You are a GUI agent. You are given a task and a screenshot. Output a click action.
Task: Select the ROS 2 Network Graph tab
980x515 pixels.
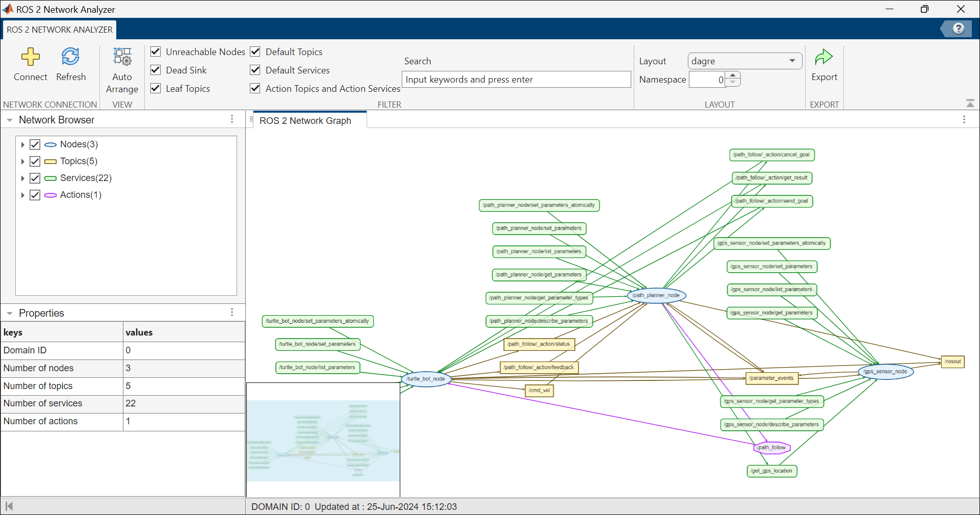click(x=310, y=121)
